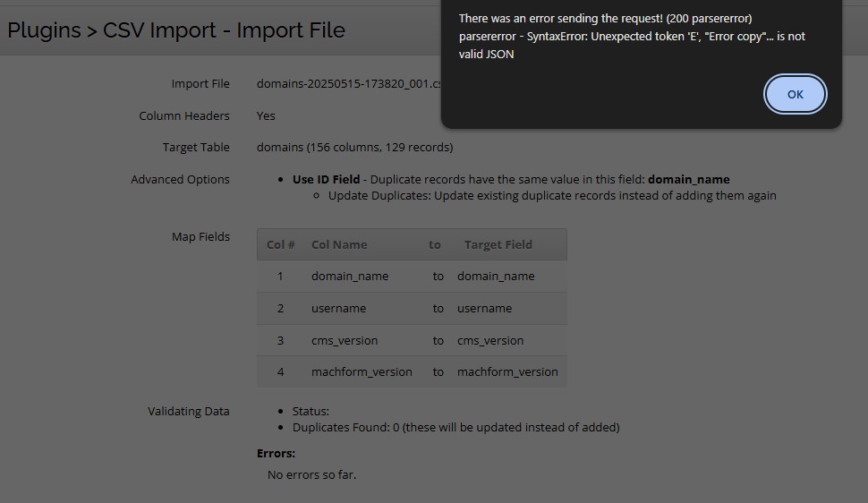Click the 'No errors so far.' message
Viewport: 868px width, 503px height.
tap(311, 474)
